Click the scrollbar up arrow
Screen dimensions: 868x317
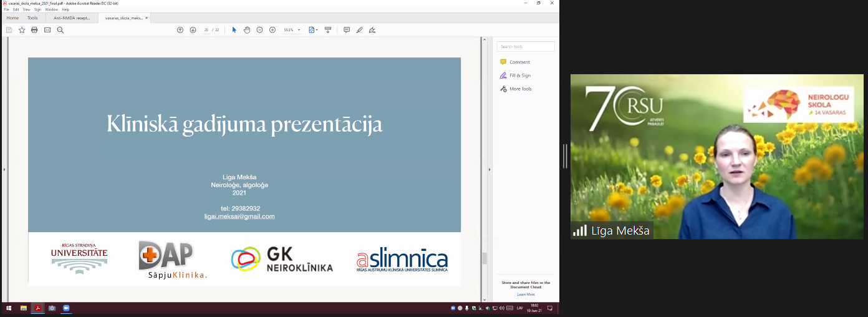click(x=484, y=39)
